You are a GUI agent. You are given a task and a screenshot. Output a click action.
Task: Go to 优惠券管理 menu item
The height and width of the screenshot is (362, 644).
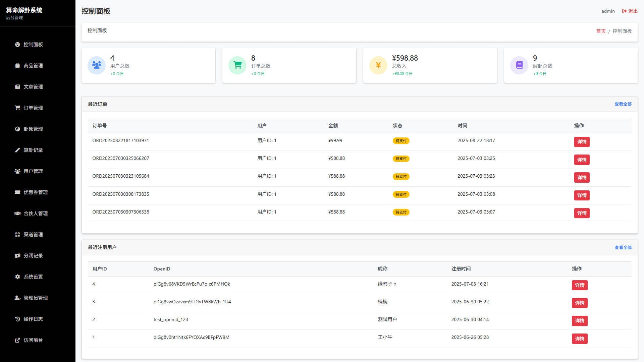[36, 192]
